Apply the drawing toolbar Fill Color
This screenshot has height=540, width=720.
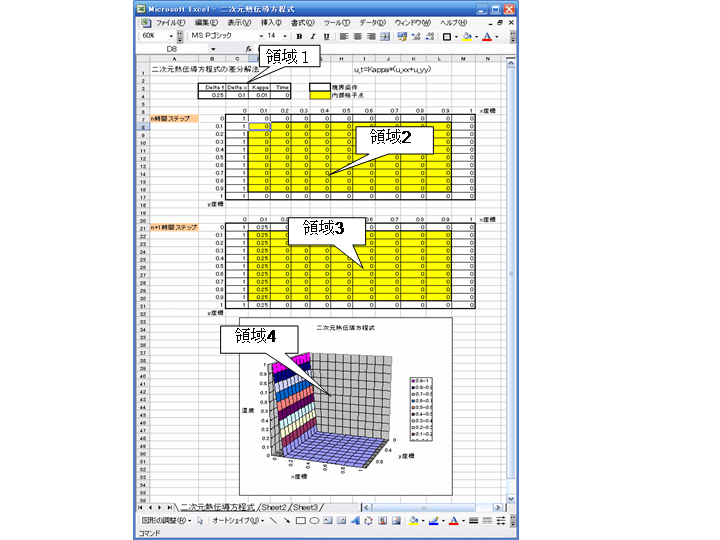click(413, 520)
